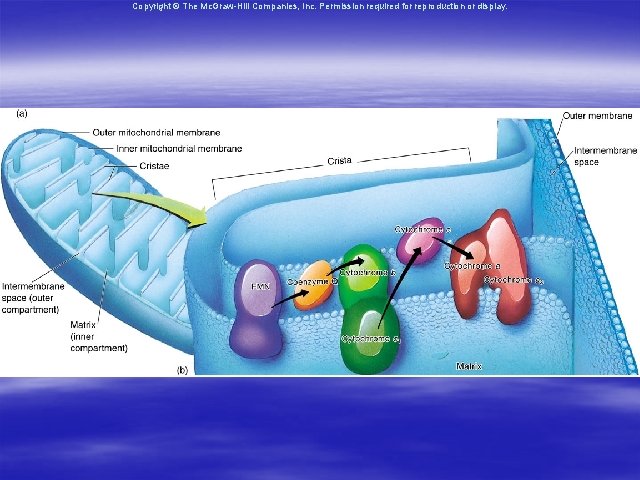Click the 'FMN' label on purple protein
The width and height of the screenshot is (640, 480).
point(260,287)
